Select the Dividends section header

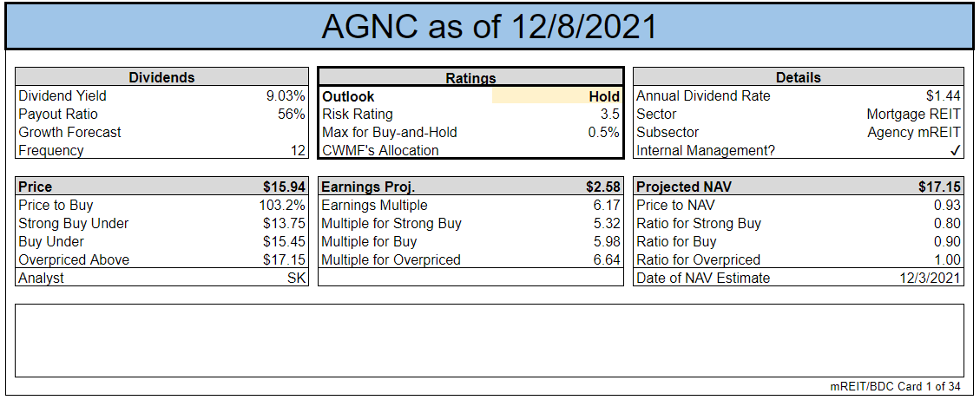[x=161, y=77]
